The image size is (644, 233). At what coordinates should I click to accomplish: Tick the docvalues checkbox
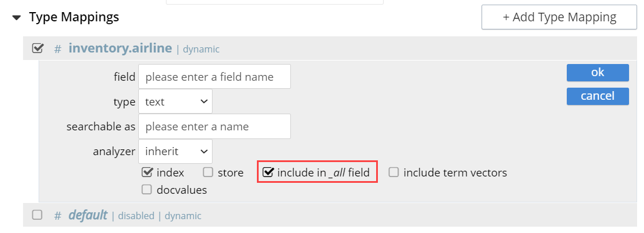pyautogui.click(x=146, y=189)
